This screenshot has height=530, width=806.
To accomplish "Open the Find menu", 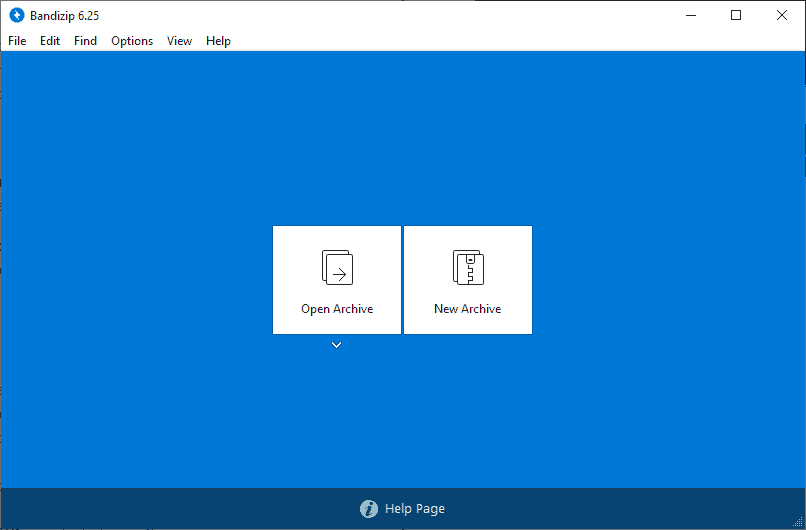I will click(x=85, y=41).
